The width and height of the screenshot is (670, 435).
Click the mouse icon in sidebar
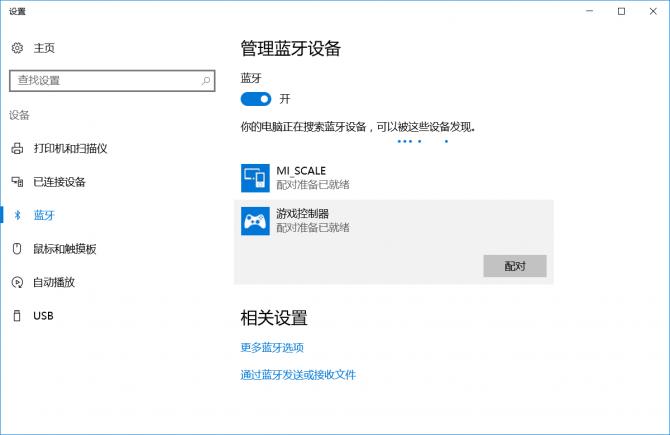17,249
